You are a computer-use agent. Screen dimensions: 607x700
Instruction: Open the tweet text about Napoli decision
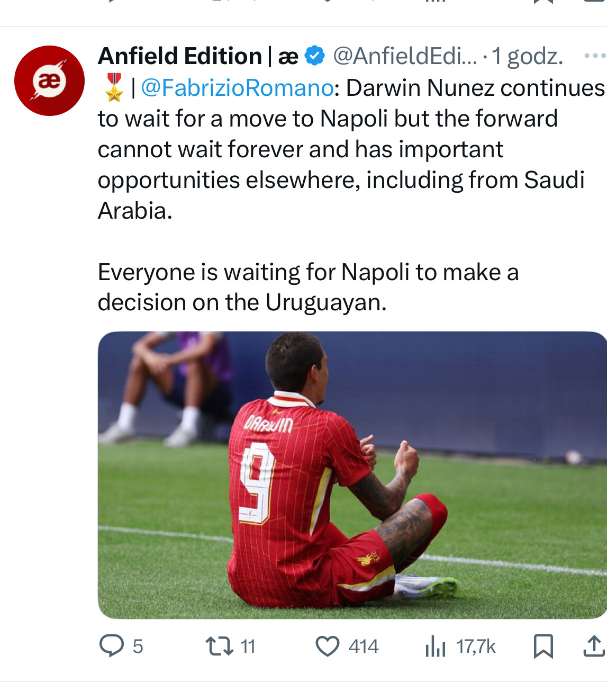point(308,287)
